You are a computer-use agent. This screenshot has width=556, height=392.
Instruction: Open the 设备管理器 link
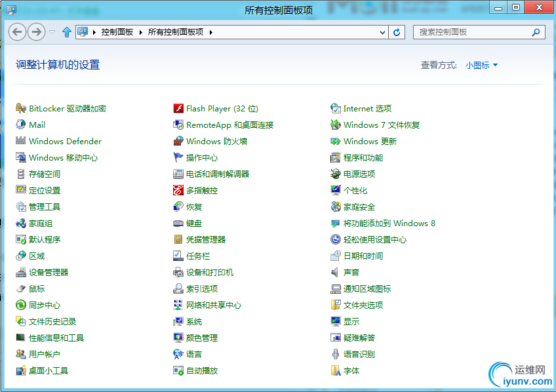click(x=49, y=272)
